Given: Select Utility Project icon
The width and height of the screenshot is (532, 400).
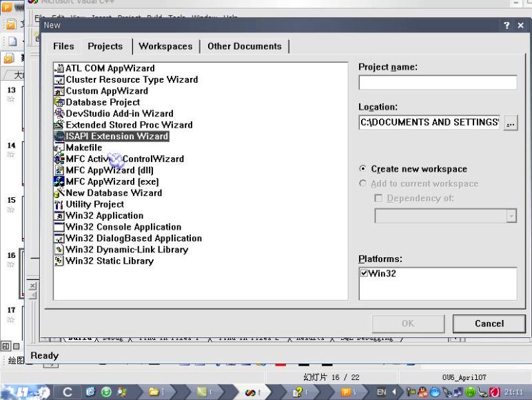Looking at the screenshot, I should (x=59, y=204).
